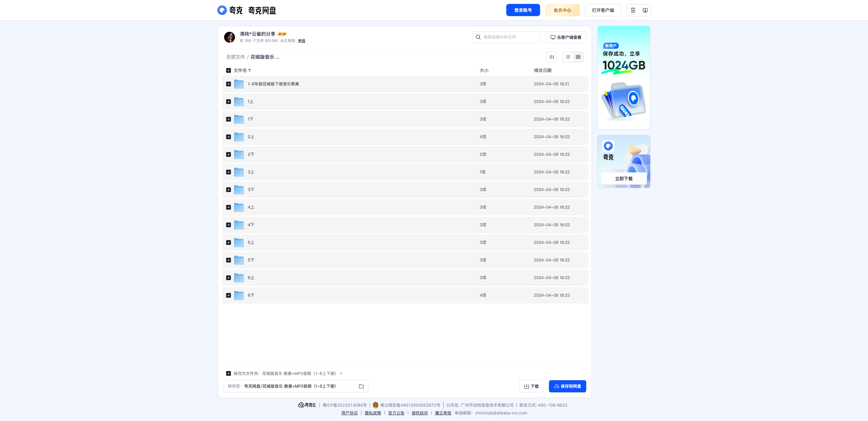Open the 官方公告 footer link

[x=396, y=413]
